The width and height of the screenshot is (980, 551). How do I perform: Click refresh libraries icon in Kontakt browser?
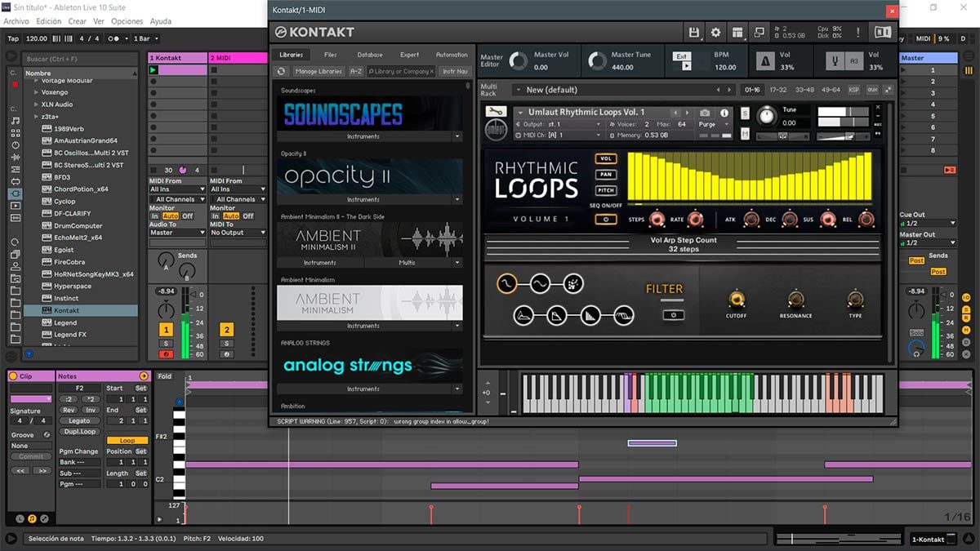(281, 71)
